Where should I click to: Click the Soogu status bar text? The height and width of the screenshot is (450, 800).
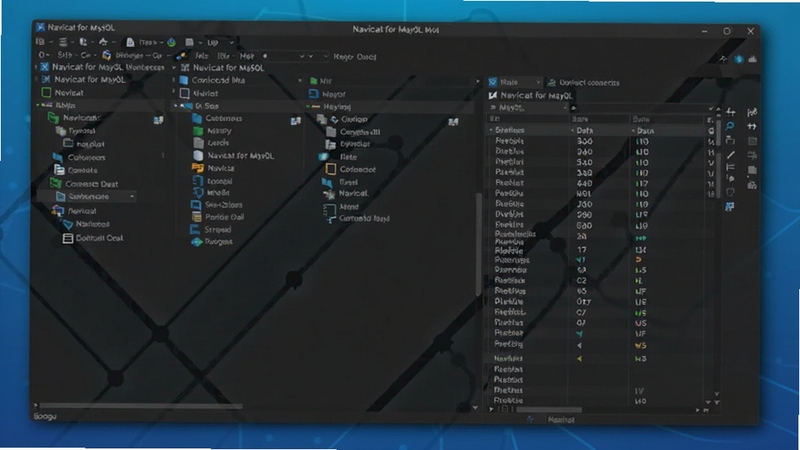click(x=45, y=416)
